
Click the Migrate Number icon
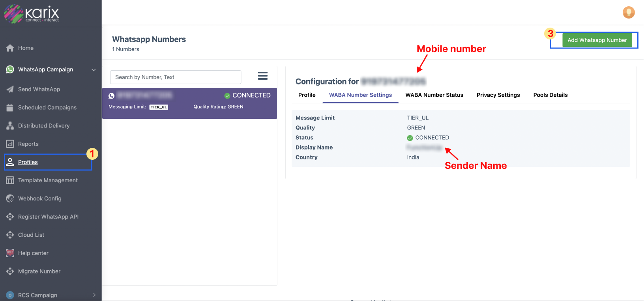coord(10,271)
